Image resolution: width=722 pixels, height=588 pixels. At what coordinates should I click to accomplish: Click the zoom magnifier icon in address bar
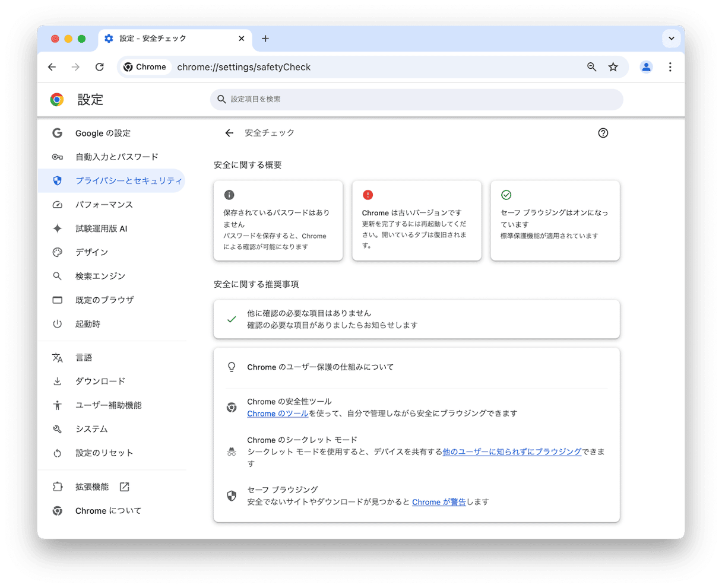click(591, 67)
